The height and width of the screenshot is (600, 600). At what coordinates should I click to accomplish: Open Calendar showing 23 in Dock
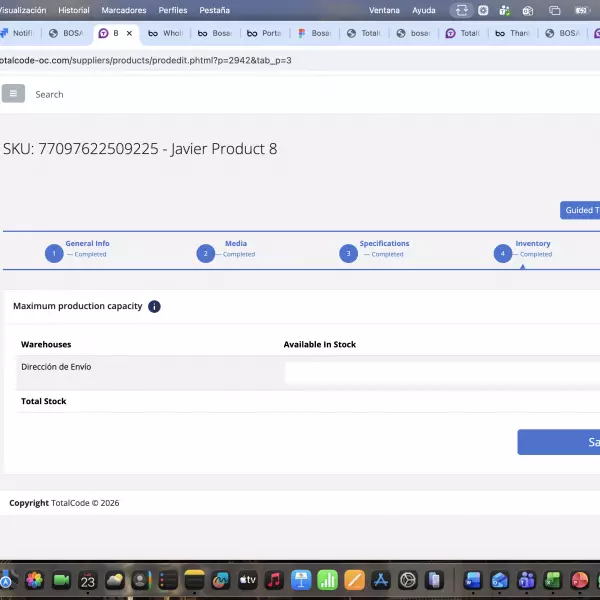88,580
